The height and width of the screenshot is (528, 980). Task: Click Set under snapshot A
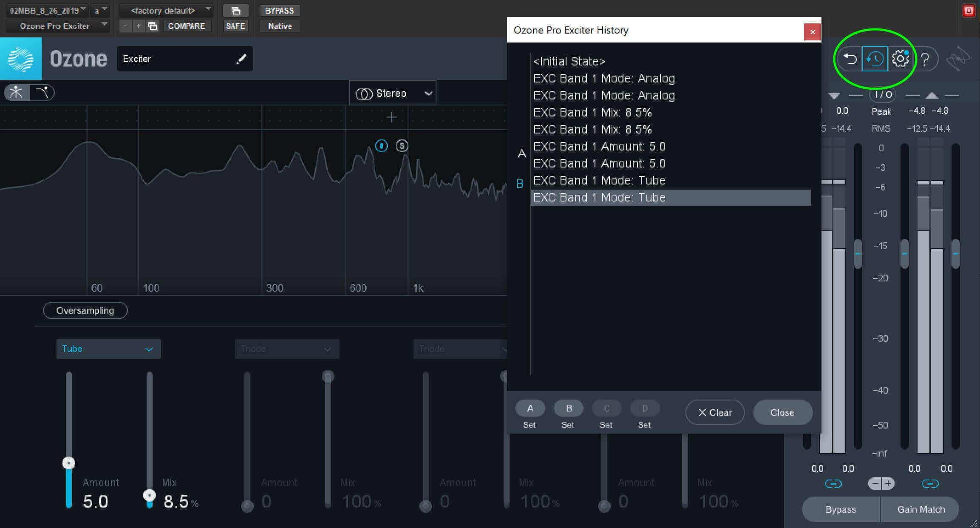(530, 425)
